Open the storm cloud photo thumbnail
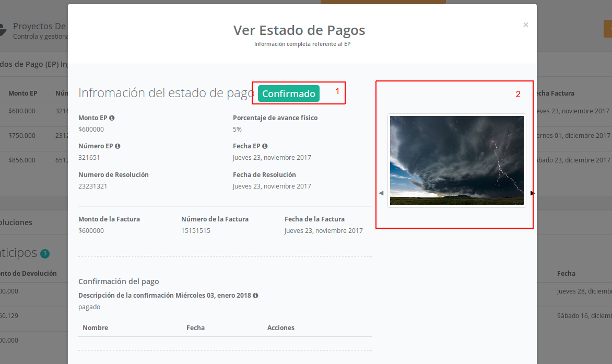This screenshot has width=612, height=364. [456, 160]
